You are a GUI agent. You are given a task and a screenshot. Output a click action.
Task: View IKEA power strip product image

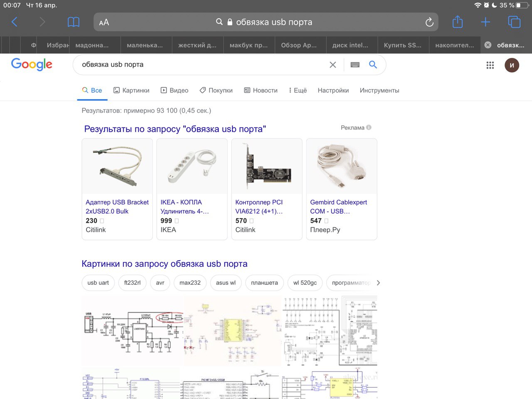192,167
